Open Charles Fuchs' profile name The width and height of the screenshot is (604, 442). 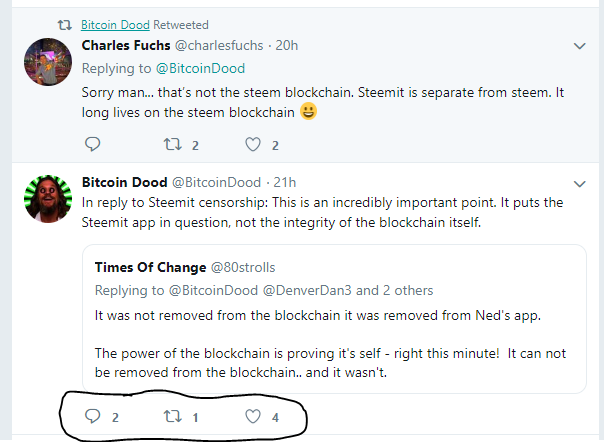(x=126, y=45)
